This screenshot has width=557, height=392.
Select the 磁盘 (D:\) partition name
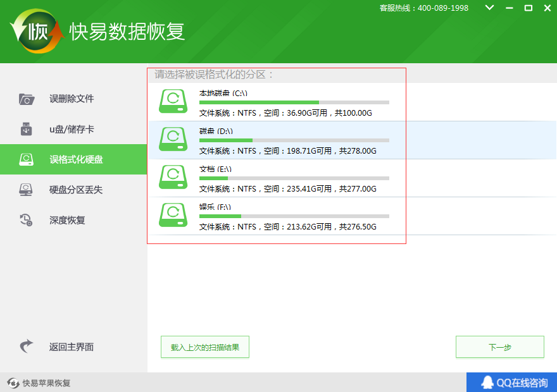[216, 132]
